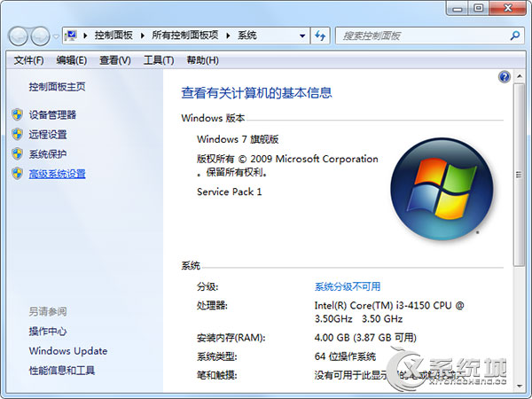Open the recent pages dropdown arrow
This screenshot has width=532, height=399.
coord(56,36)
